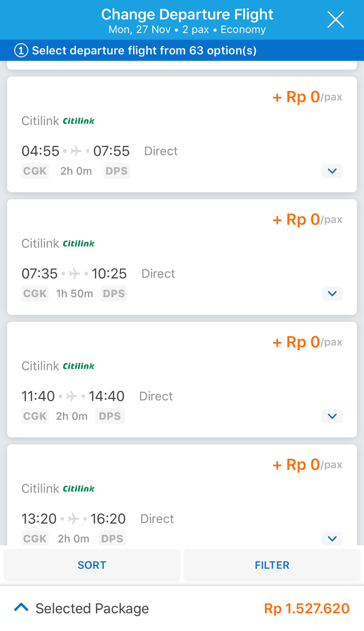Tap the airplane icon on the 04:55 flight

76,151
